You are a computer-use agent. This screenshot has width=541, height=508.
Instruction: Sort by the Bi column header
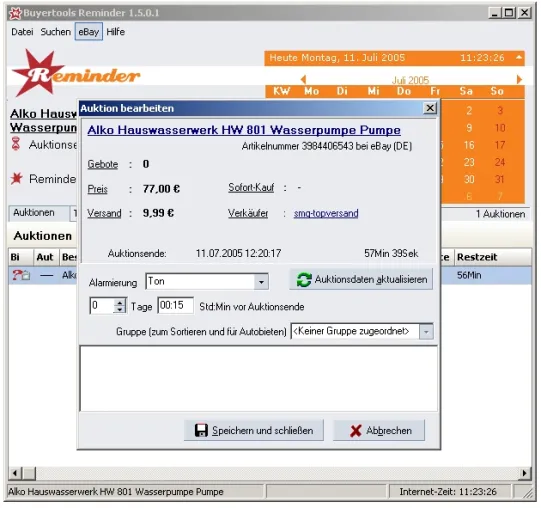click(x=21, y=257)
